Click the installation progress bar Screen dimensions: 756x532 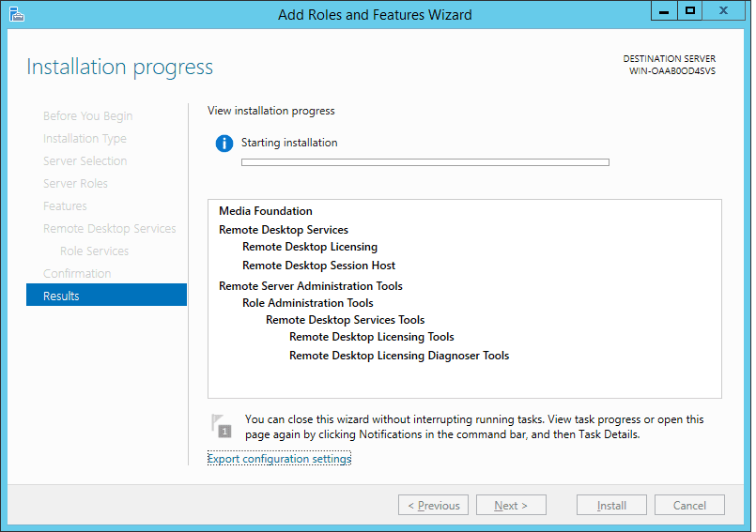pos(425,162)
